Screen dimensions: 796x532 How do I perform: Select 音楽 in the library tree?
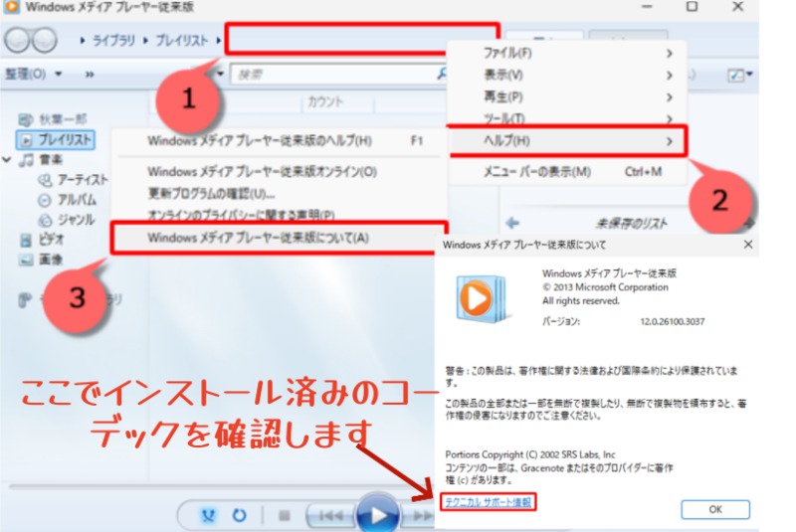click(x=51, y=160)
